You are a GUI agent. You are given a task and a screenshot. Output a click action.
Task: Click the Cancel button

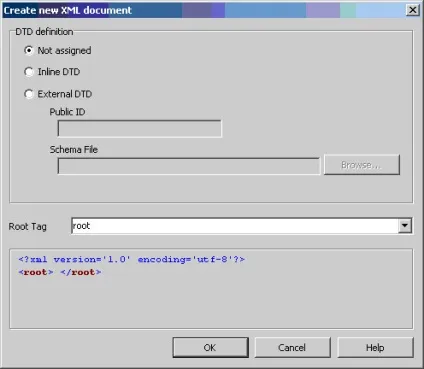(x=292, y=348)
